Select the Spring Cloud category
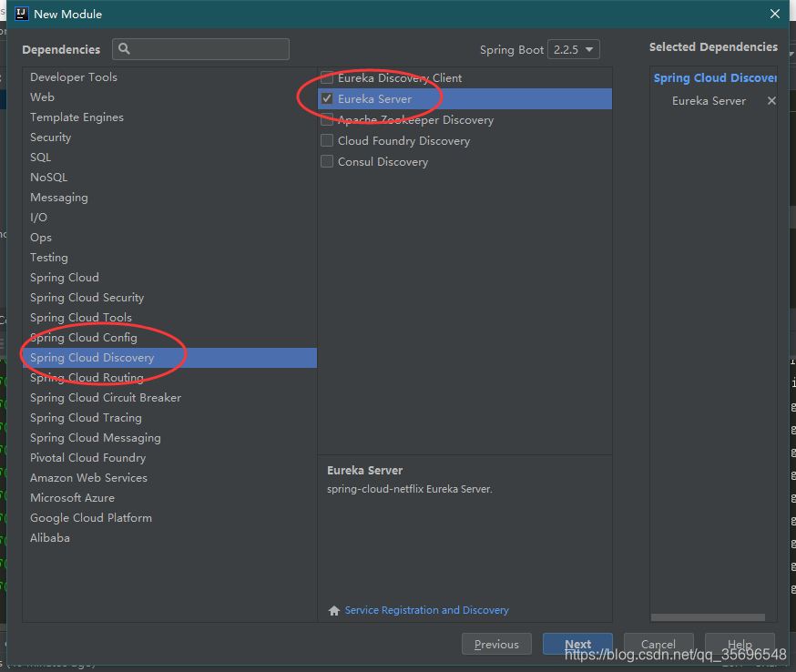This screenshot has width=796, height=672. [x=169, y=278]
